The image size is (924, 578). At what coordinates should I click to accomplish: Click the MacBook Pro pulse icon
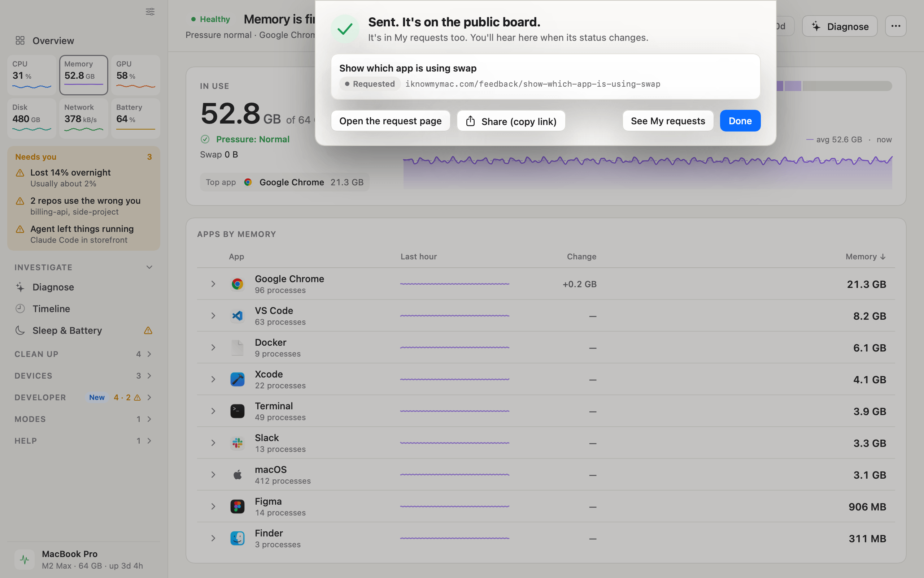click(25, 560)
